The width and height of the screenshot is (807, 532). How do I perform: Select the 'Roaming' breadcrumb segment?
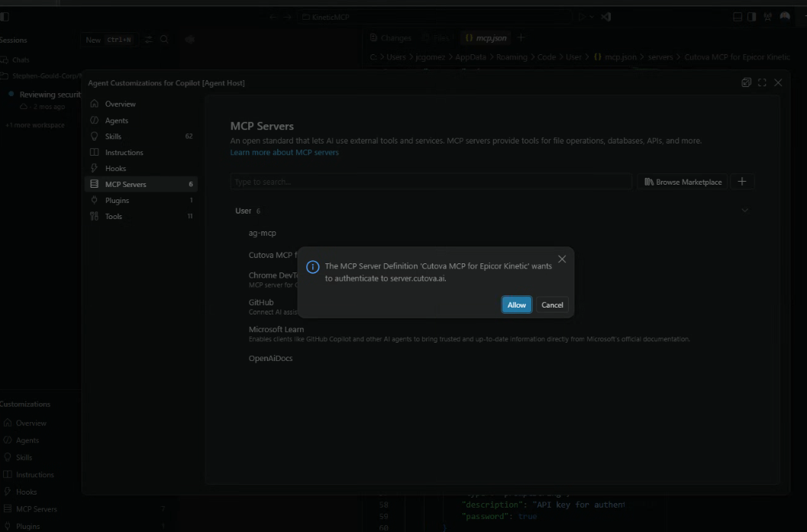(x=512, y=57)
